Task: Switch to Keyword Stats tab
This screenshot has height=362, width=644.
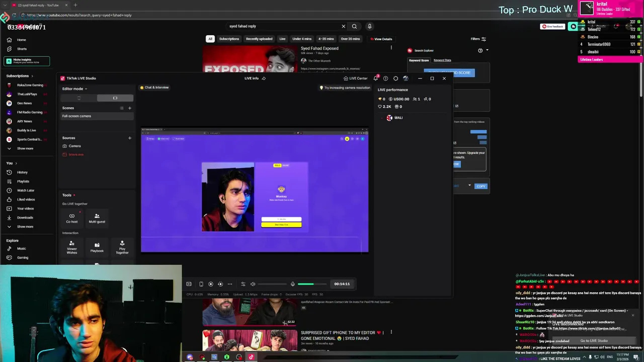Action: coord(442,60)
